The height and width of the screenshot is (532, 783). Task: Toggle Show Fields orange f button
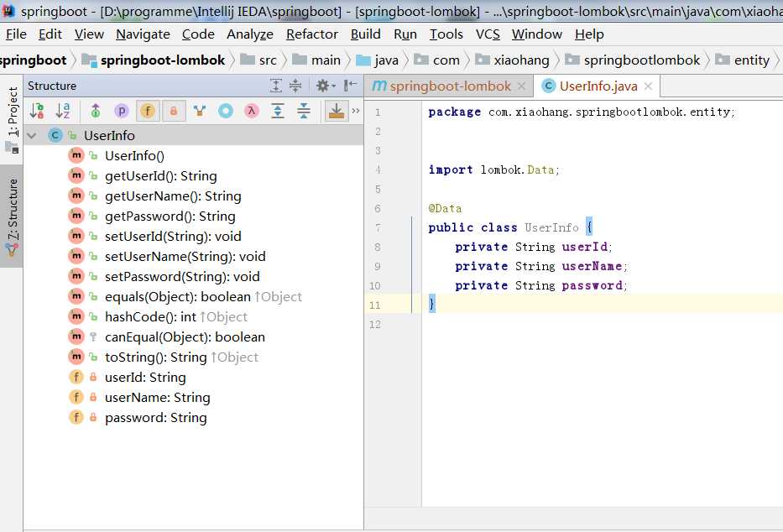click(148, 111)
